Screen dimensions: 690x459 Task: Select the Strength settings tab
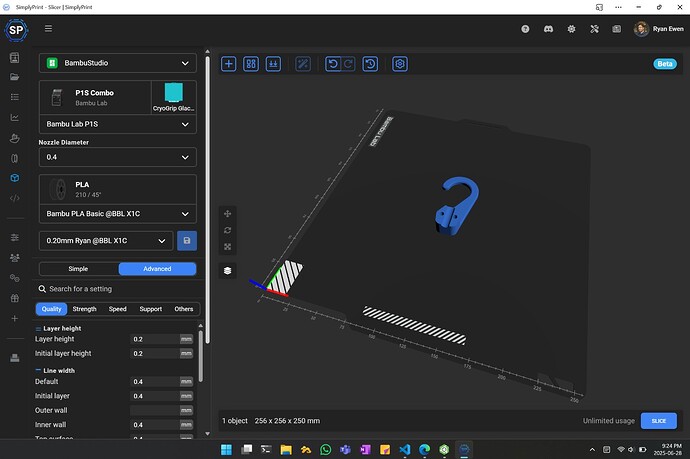84,309
